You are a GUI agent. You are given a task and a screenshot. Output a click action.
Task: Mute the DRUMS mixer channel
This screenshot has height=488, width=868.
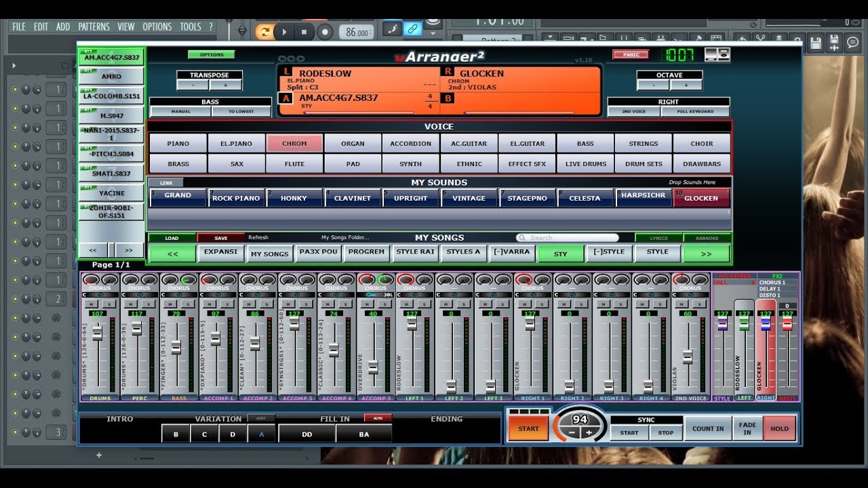click(x=92, y=304)
